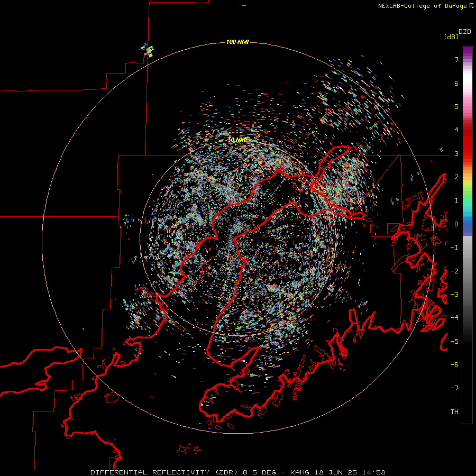Select the -2 value on the dB scale

[x=454, y=271]
